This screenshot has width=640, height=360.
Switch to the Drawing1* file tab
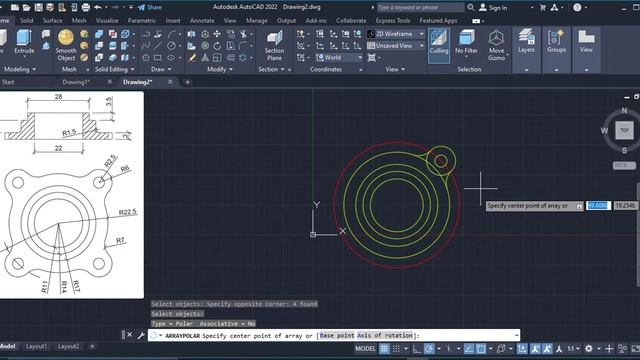click(76, 82)
